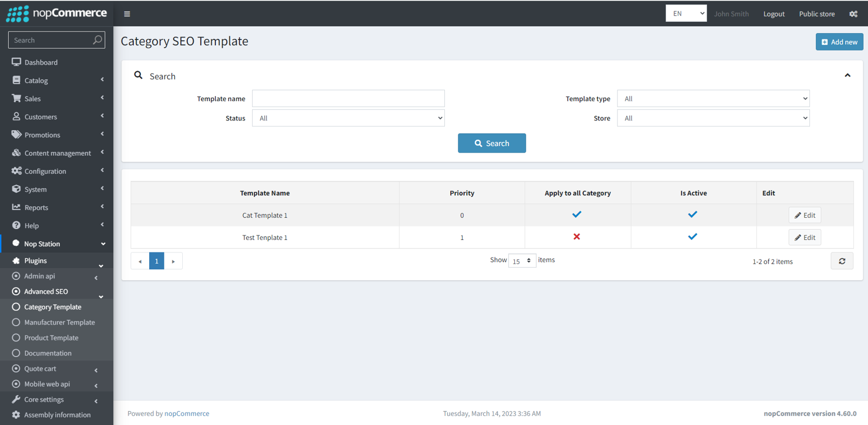The width and height of the screenshot is (868, 425).
Task: Edit Test Template 1
Action: pyautogui.click(x=805, y=237)
